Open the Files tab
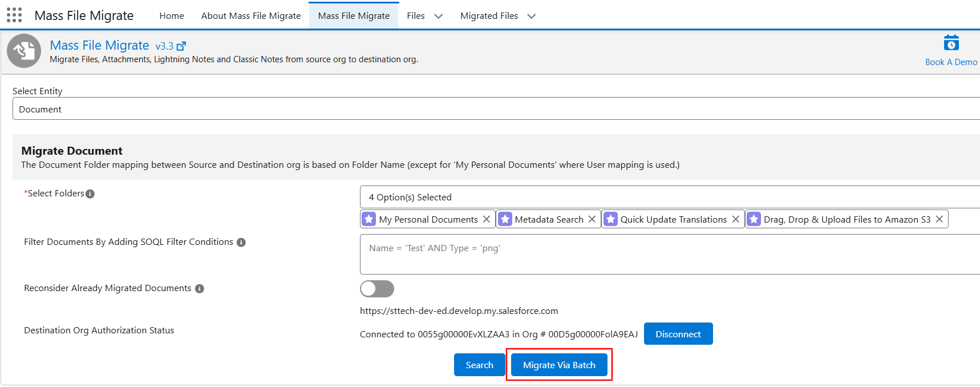Viewport: 980px width, 387px height. click(x=416, y=16)
